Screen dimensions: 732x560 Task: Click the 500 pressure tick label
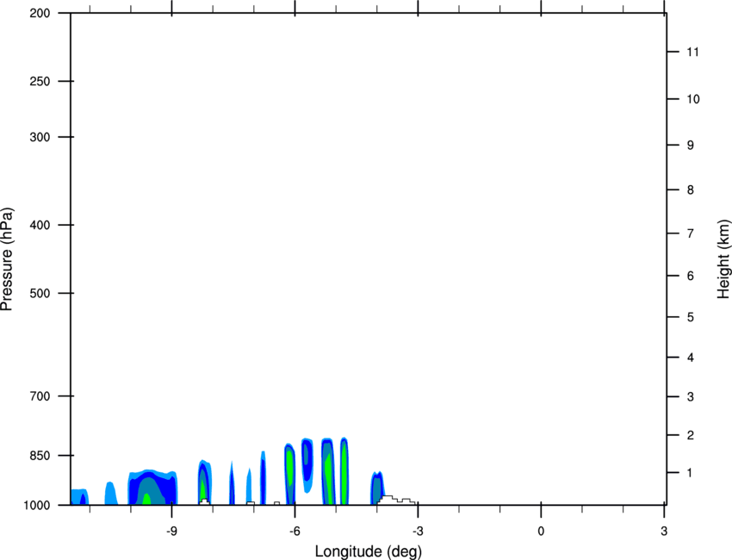pyautogui.click(x=40, y=293)
